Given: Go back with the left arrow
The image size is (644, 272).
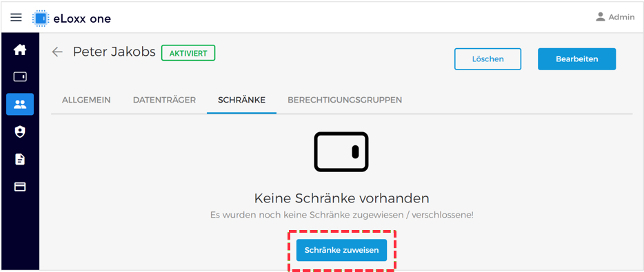Looking at the screenshot, I should (x=57, y=52).
